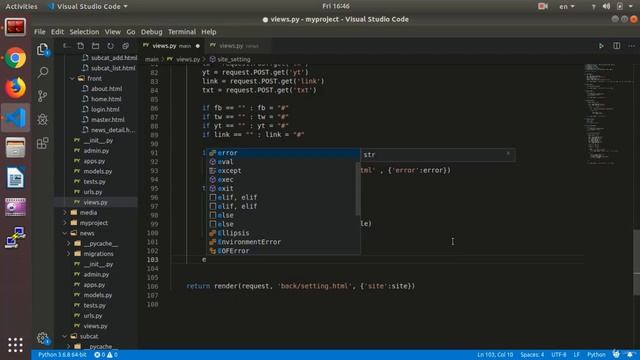
Task: Open the Explorer view in activity bar
Action: point(42,49)
